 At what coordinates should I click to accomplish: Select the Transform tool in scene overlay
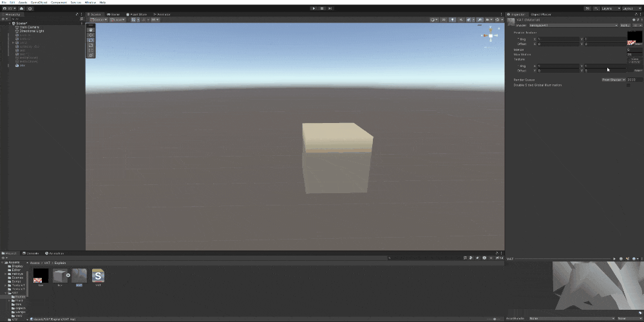[91, 55]
